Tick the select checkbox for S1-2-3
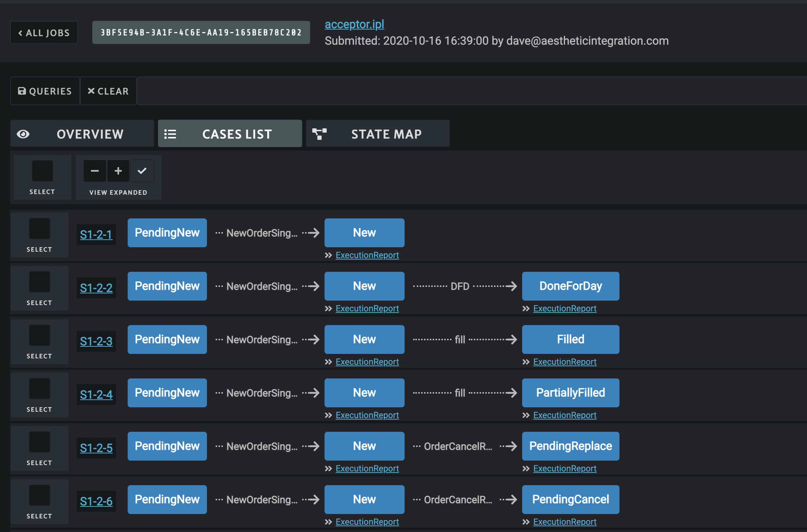Image resolution: width=807 pixels, height=532 pixels. [x=40, y=335]
